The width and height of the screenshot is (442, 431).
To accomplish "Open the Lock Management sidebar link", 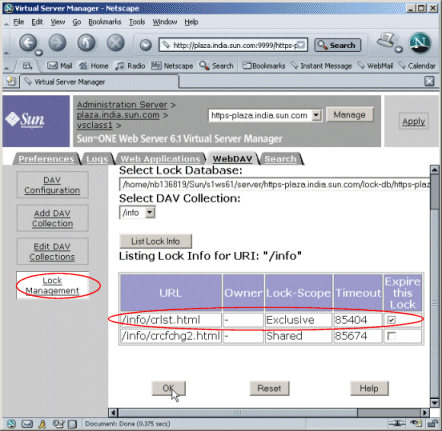I will (52, 285).
